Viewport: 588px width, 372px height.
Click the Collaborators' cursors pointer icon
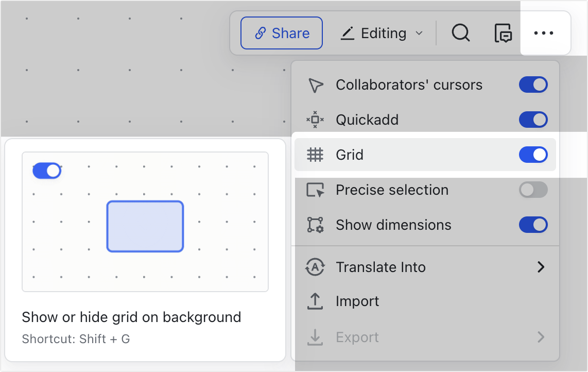(316, 84)
